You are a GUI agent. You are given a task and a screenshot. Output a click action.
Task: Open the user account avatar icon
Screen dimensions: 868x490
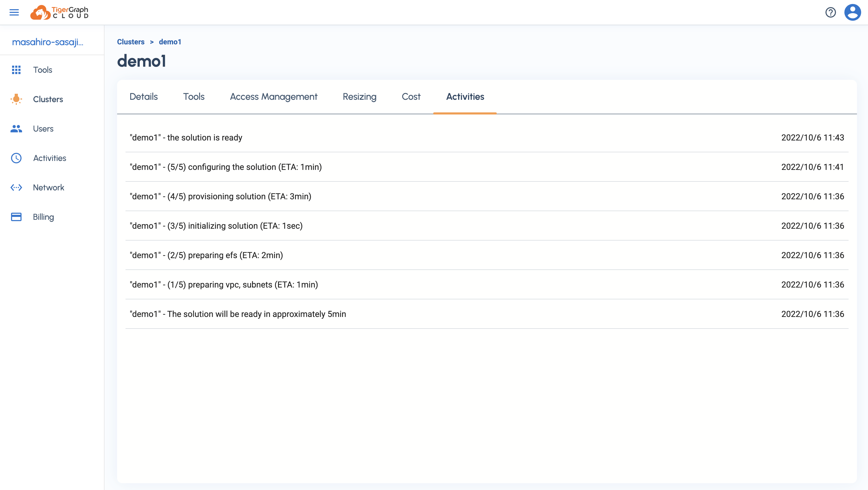click(x=852, y=12)
